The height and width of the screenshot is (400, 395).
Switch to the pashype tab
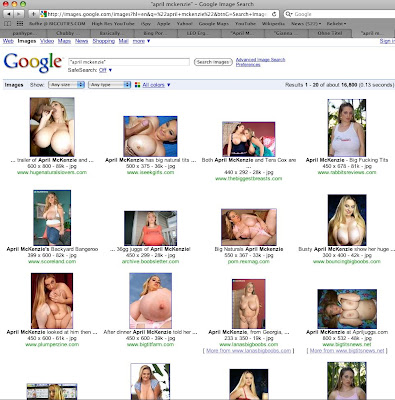pyautogui.click(x=23, y=33)
